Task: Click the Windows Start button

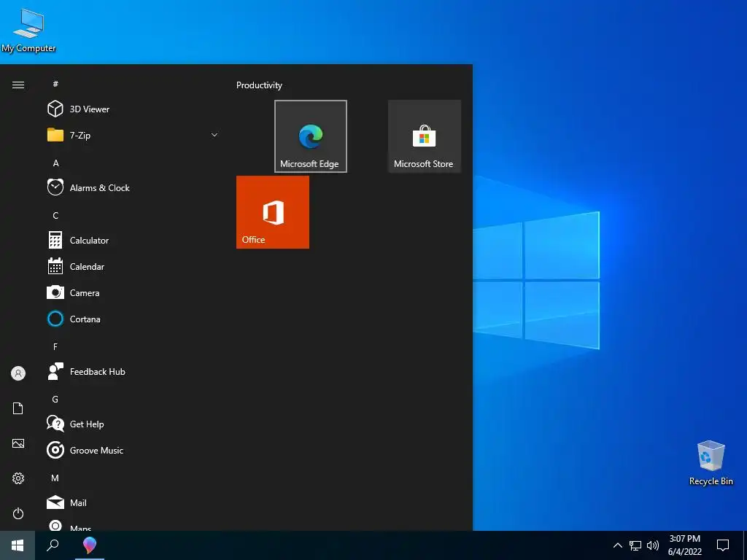Action: click(x=18, y=545)
